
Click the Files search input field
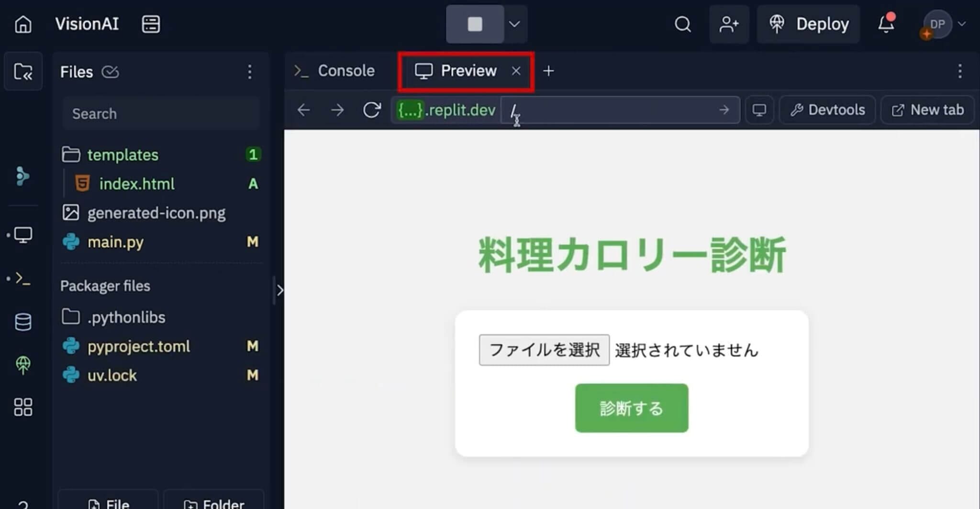tap(160, 113)
